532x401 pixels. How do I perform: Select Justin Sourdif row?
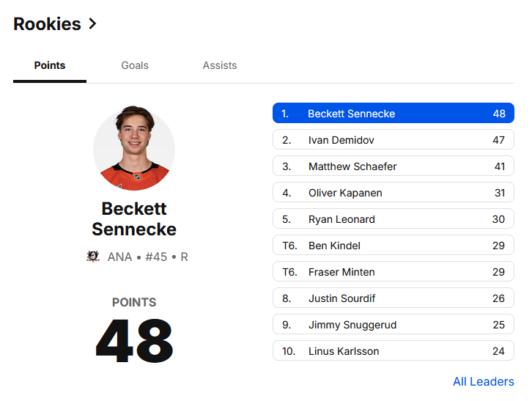393,298
